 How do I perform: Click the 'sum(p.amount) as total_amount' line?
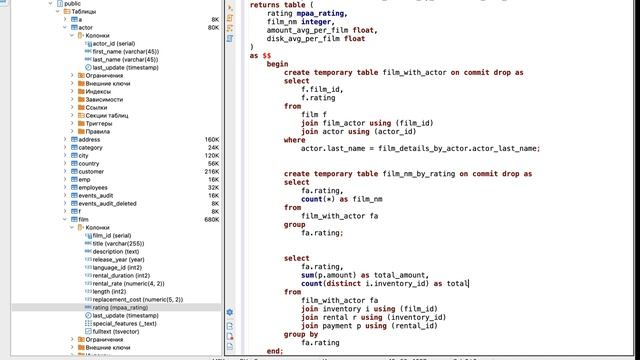(365, 275)
